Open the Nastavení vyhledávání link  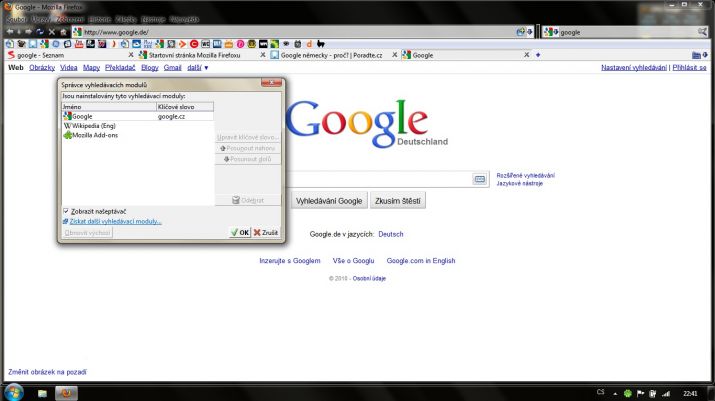[634, 68]
